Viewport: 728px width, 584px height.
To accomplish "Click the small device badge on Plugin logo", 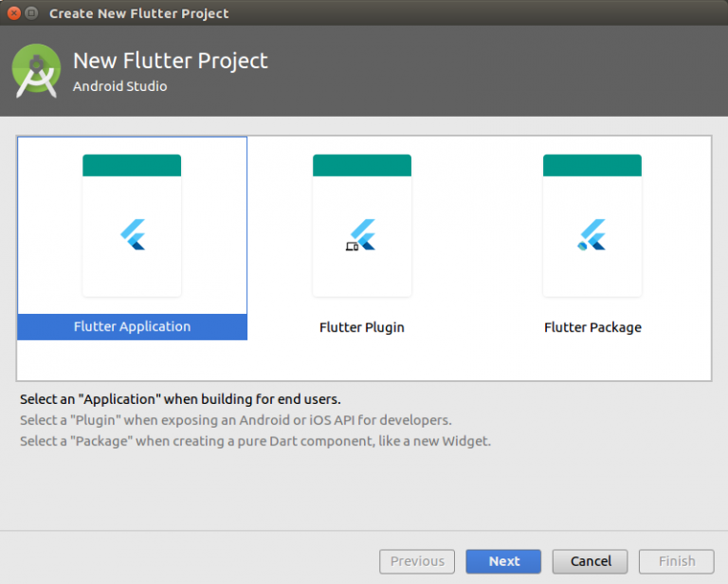I will point(352,247).
